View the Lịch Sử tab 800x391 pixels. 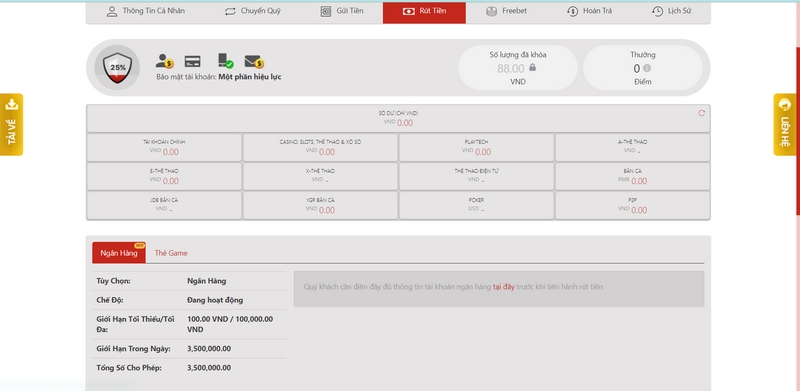pos(671,11)
